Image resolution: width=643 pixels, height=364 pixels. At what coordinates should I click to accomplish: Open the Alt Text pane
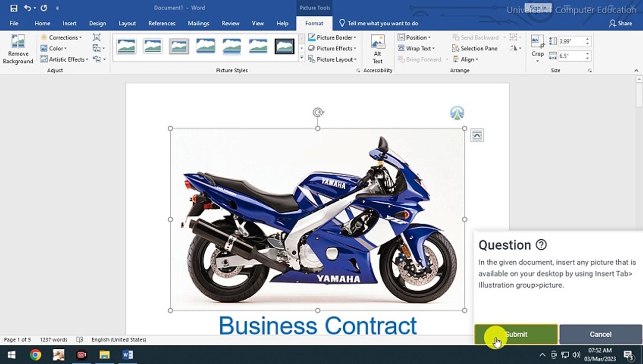pyautogui.click(x=378, y=49)
